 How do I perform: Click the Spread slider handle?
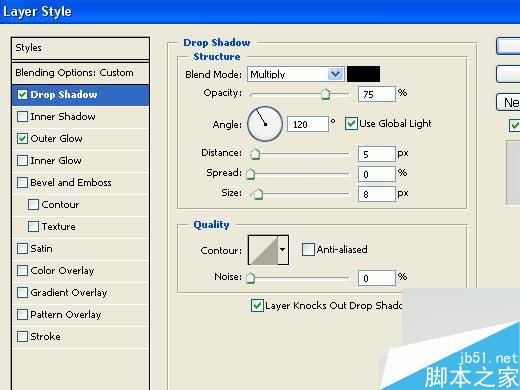tap(250, 174)
